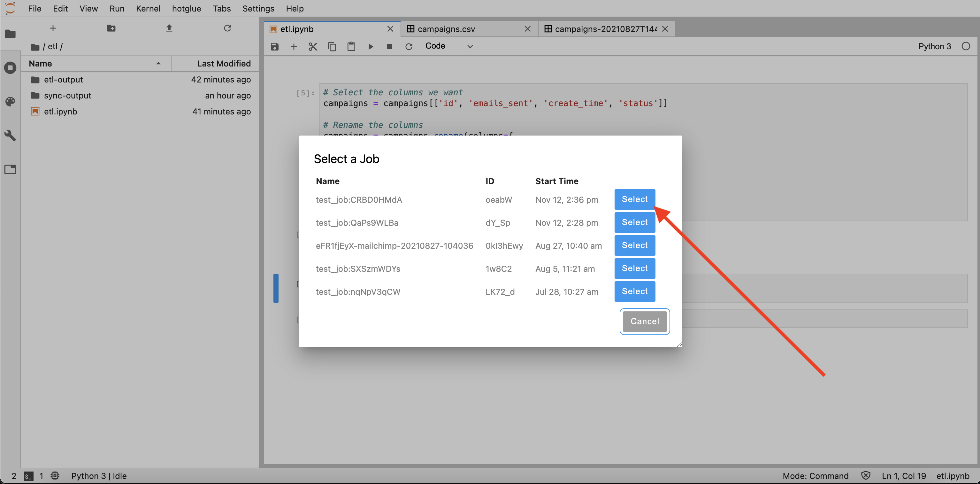Open the etl-output folder

[63, 80]
